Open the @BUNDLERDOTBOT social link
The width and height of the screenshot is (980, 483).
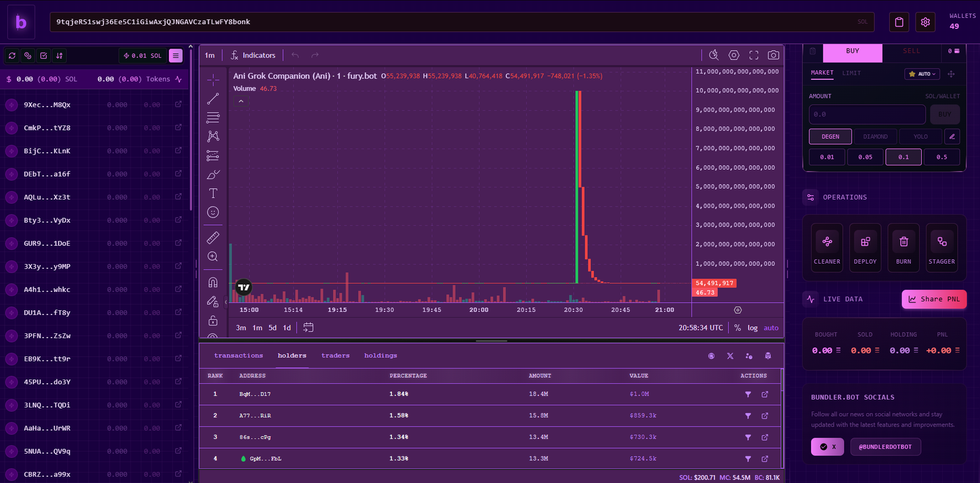click(885, 447)
